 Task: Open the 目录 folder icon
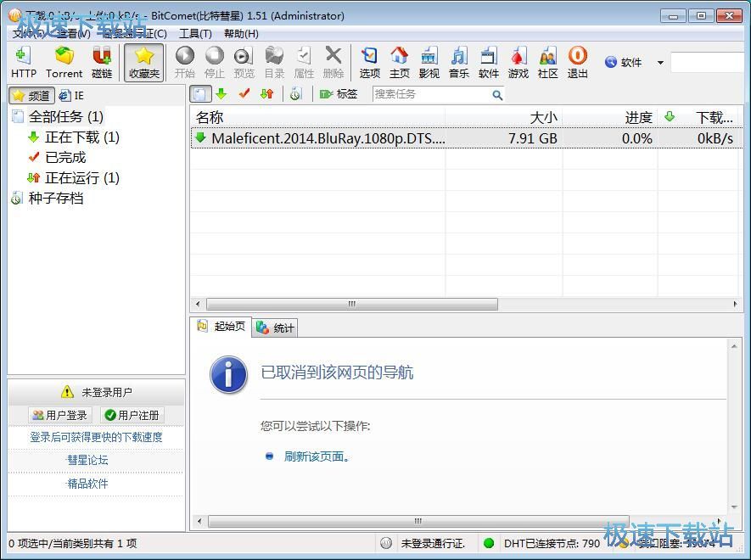[x=274, y=62]
